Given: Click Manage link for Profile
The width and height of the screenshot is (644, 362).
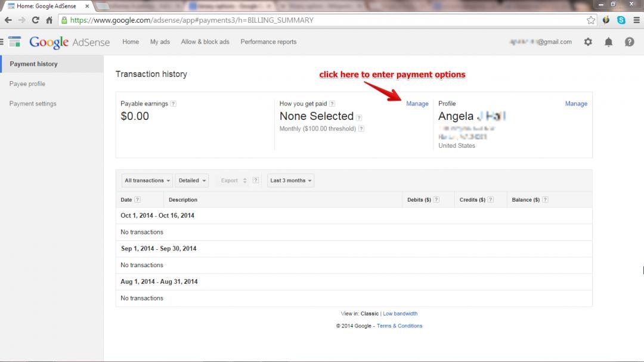Looking at the screenshot, I should tap(576, 104).
